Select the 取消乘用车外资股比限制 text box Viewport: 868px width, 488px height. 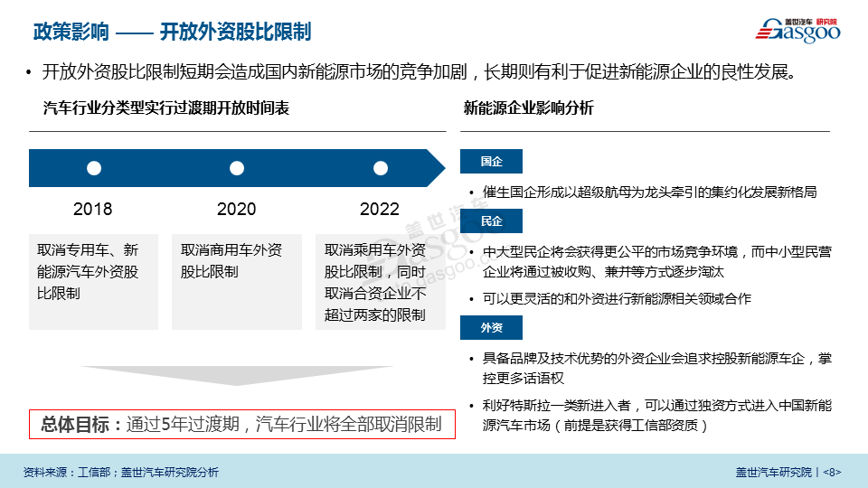coord(381,282)
